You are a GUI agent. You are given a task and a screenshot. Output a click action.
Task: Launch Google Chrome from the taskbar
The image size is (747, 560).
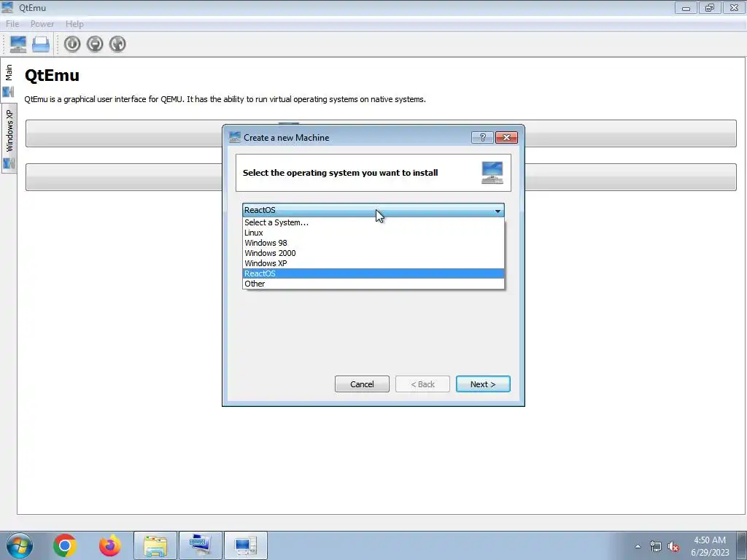[65, 545]
